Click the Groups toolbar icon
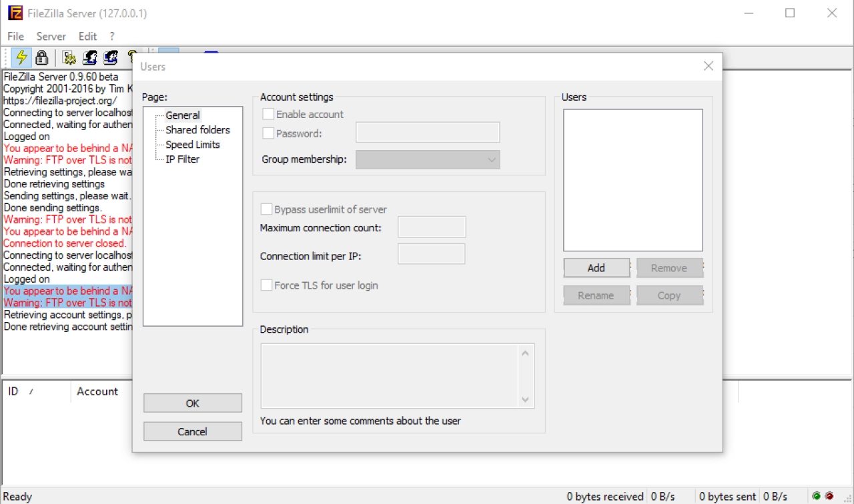The image size is (854, 504). [111, 57]
